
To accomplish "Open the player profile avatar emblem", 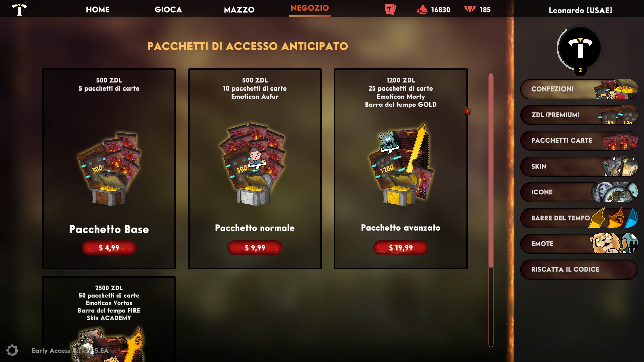I will [x=580, y=49].
